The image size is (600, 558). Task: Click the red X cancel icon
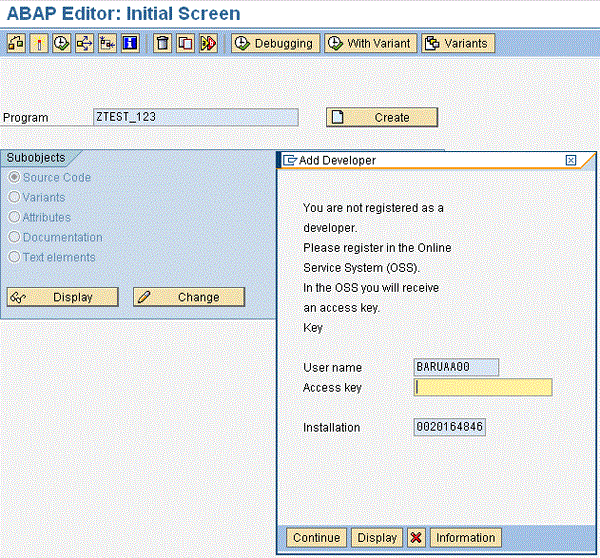[x=416, y=538]
